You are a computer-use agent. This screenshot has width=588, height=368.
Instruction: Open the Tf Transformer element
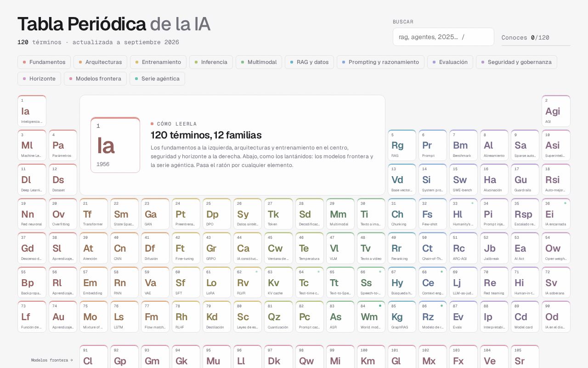pyautogui.click(x=93, y=214)
